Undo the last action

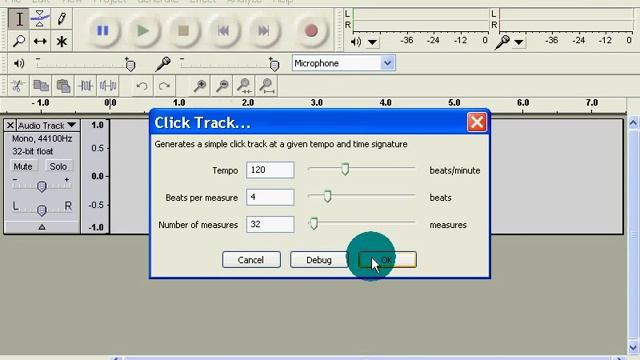coord(142,86)
